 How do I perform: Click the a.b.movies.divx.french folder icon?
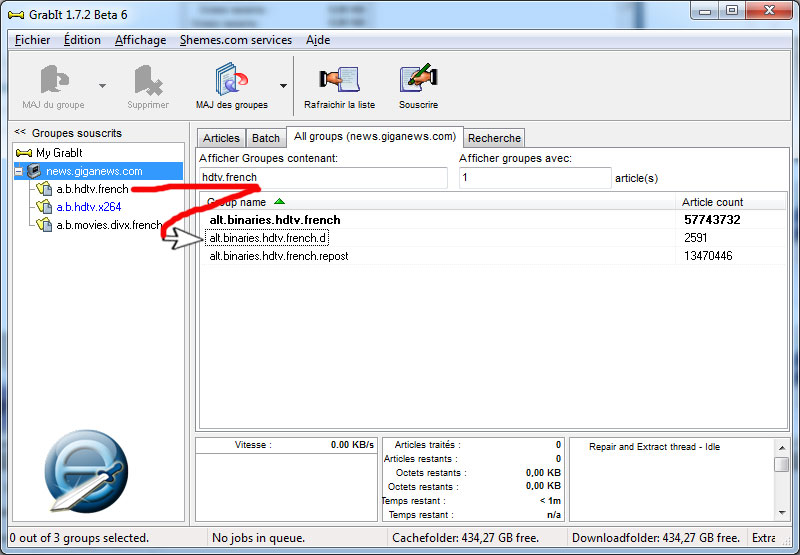(44, 224)
